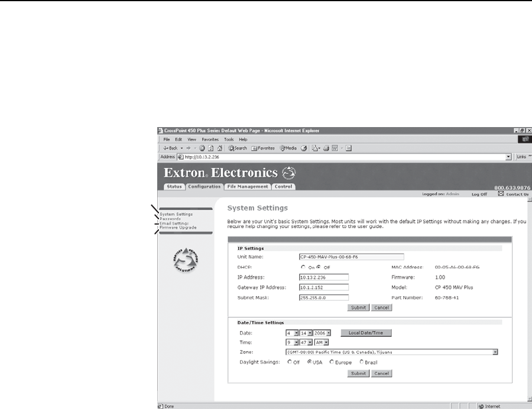Click the Internet Explorer throbber logo
Viewport: 532px width, 409px height.
coord(525,139)
